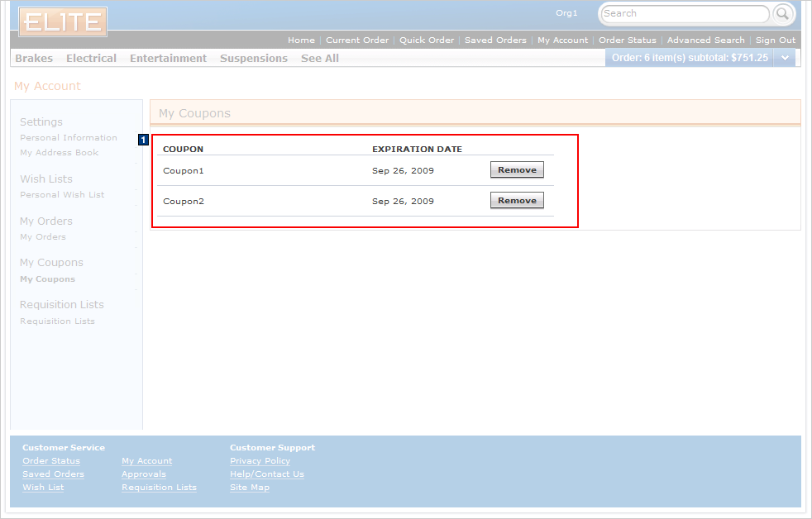
Task: Click footer Wish List link
Action: [x=43, y=487]
